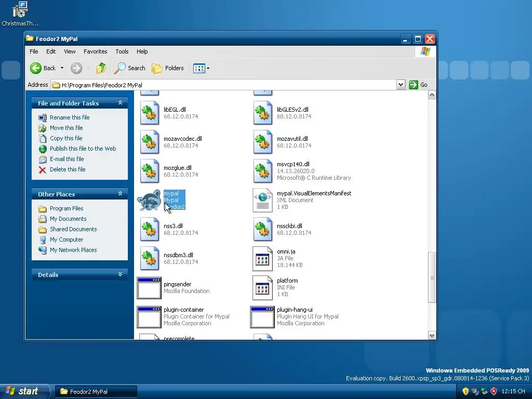Select the mozavcodec.dll file icon

coord(150,142)
